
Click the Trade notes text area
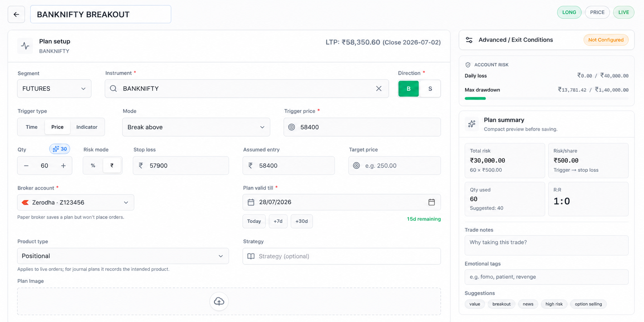click(x=546, y=245)
